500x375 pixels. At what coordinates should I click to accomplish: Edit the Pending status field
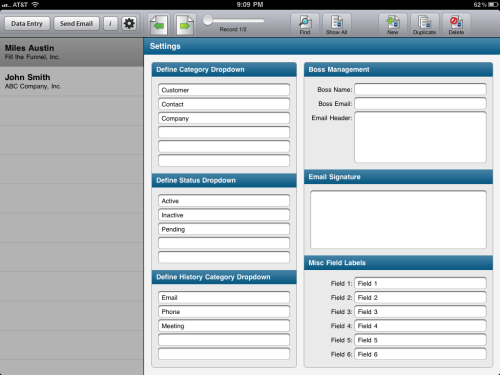click(224, 229)
